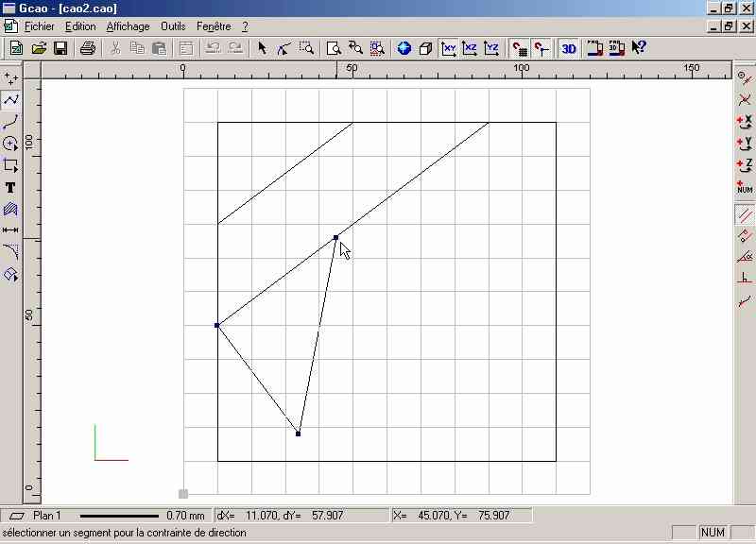This screenshot has width=756, height=544.
Task: Switch to the YZ plane view
Action: [491, 48]
